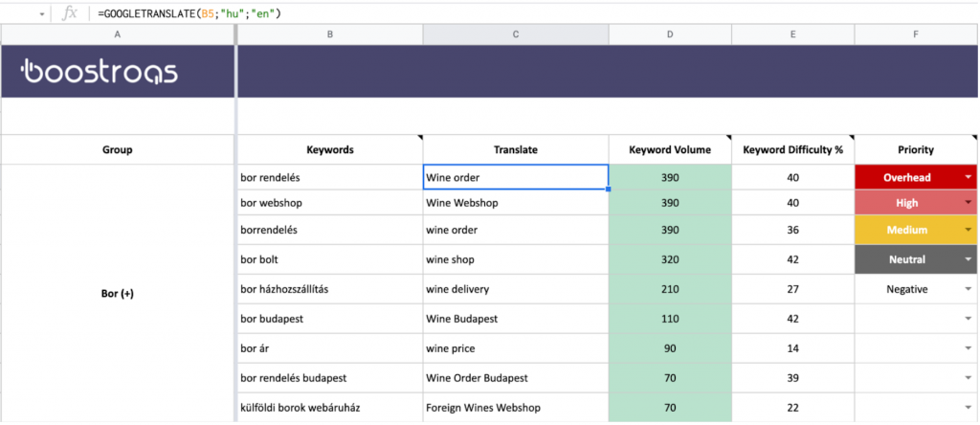Screen dimensions: 980x425
Task: Select the 'bor házhozszállítás' keyword cell
Action: coord(330,289)
